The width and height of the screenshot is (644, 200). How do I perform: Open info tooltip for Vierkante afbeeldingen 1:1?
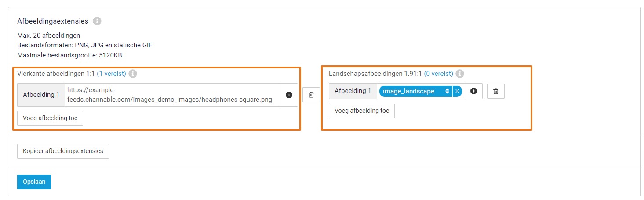(133, 74)
